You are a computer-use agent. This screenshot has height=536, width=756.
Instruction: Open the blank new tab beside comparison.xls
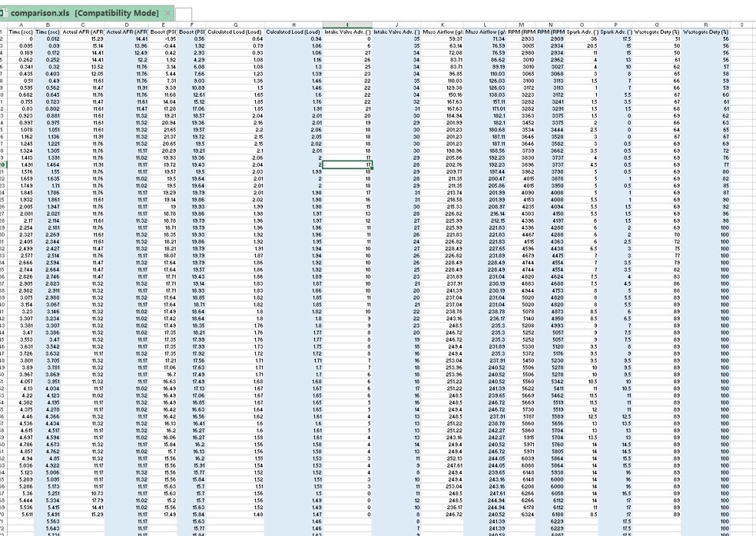[x=183, y=14]
